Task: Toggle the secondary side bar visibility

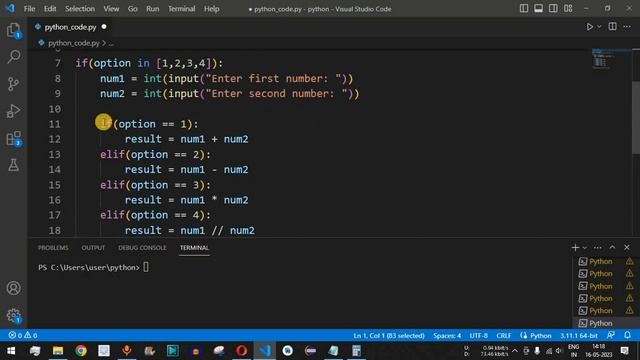Action: coord(553,9)
